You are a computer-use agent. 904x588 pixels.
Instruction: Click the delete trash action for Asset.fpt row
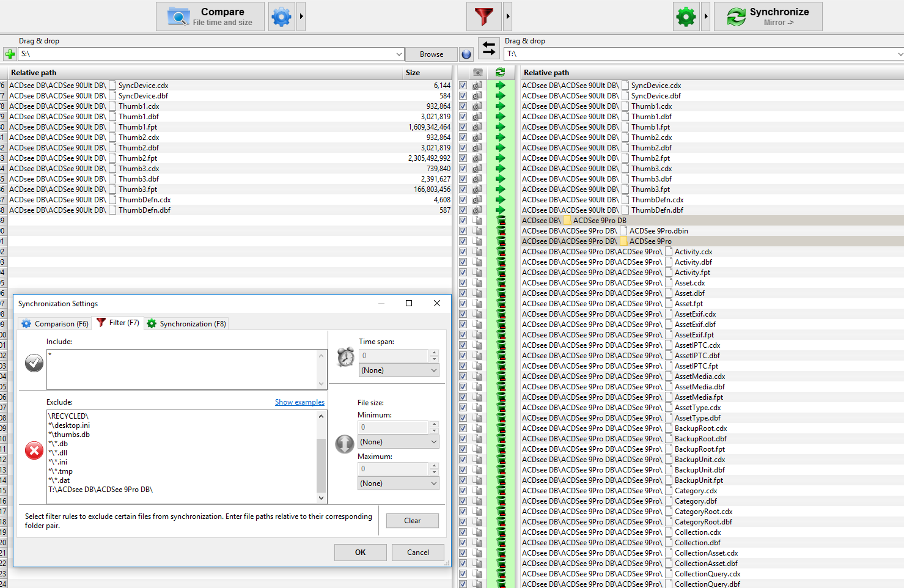[501, 304]
